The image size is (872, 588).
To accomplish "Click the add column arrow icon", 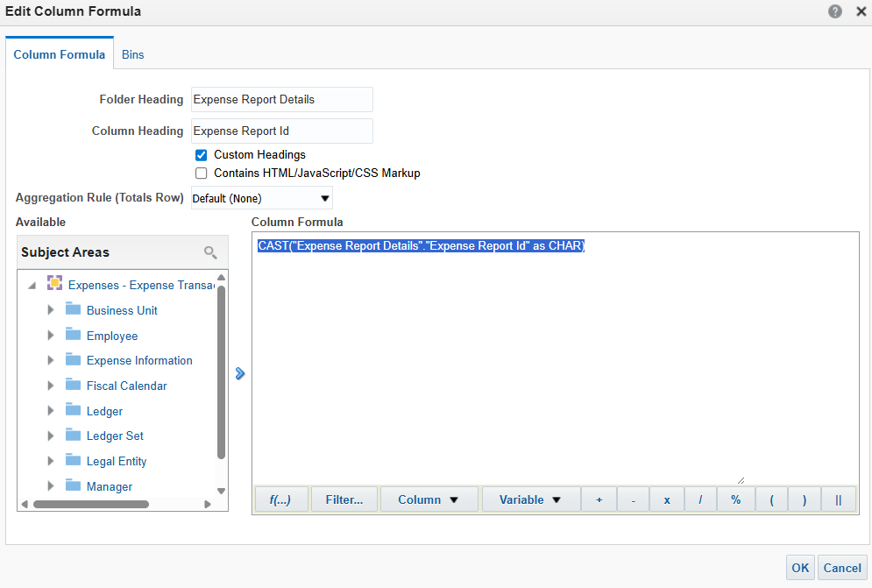I will click(x=239, y=373).
